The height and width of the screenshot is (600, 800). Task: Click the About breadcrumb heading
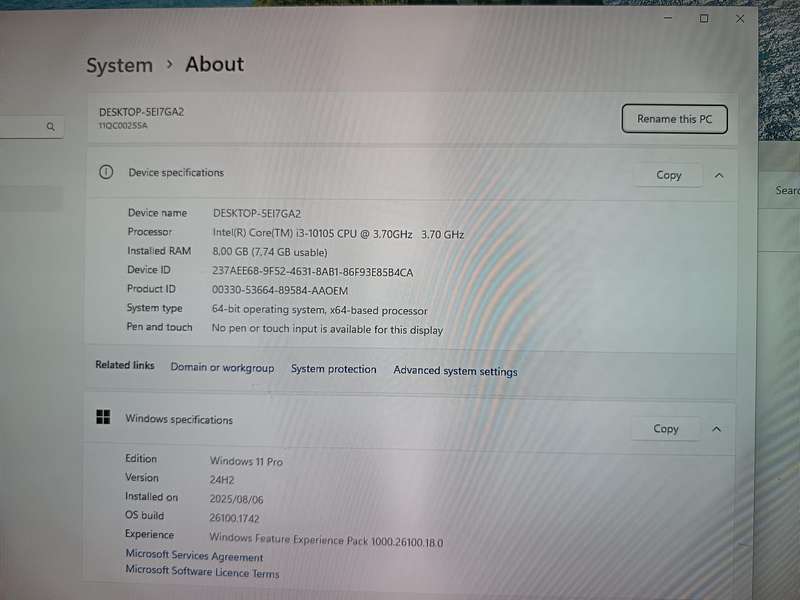tap(215, 64)
